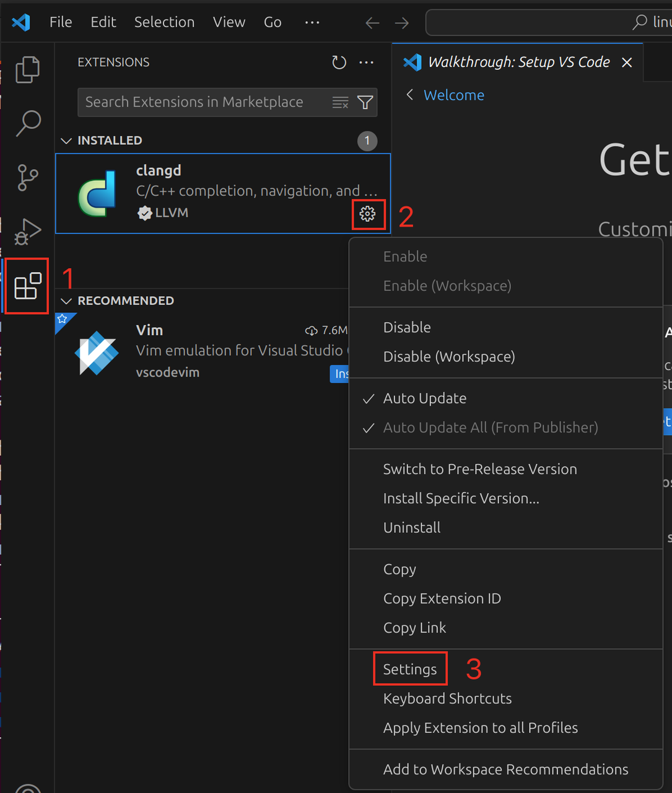Image resolution: width=672 pixels, height=793 pixels.
Task: Open the Source Control view
Action: coord(27,177)
